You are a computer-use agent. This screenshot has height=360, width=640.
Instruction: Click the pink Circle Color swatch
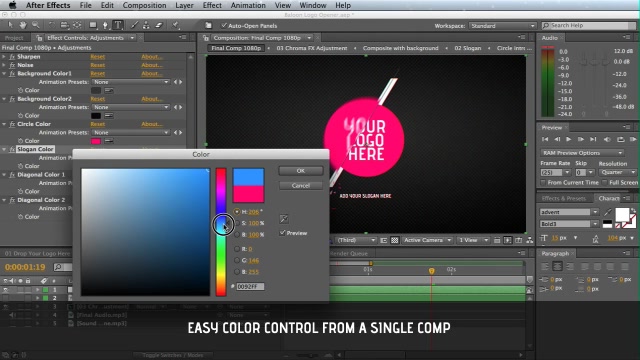coord(96,141)
